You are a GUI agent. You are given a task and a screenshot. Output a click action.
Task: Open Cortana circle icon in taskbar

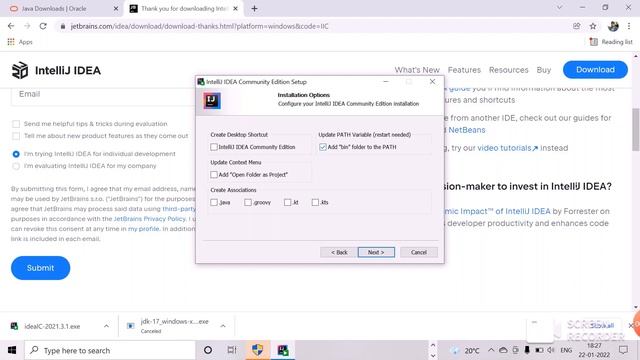coord(208,350)
